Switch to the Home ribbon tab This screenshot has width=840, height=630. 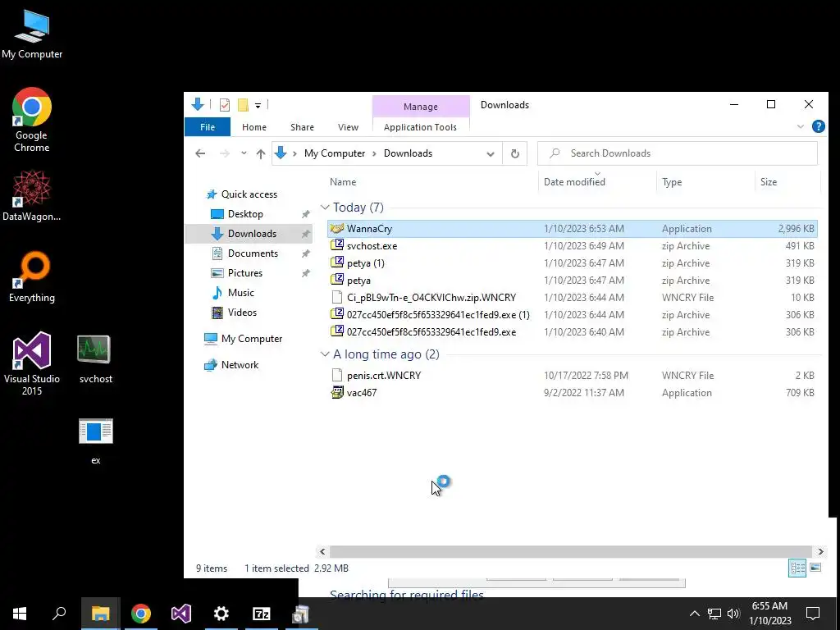click(254, 127)
